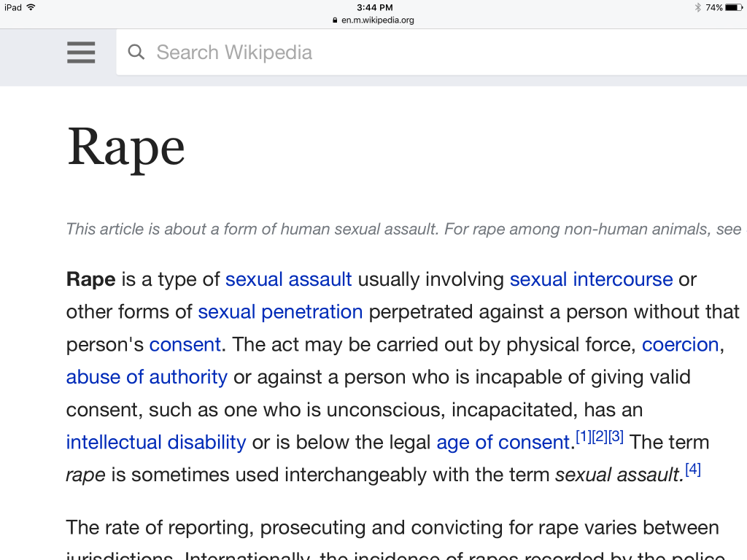Tap the 3:44 PM clock in status bar
747x560 pixels.
pos(375,7)
